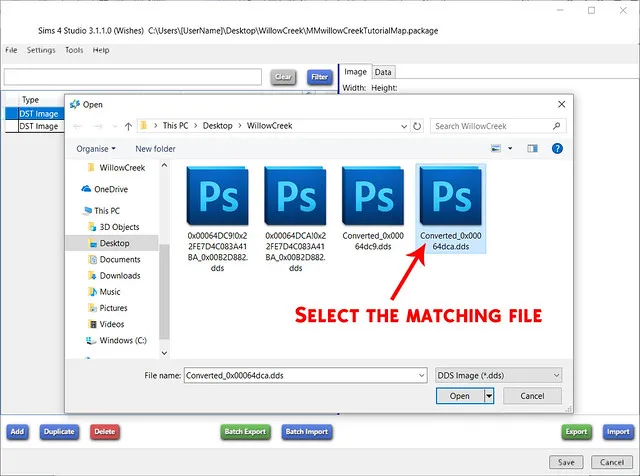Select the 0x00064DC9 original dds file icon
The width and height of the screenshot is (640, 476).
218,196
